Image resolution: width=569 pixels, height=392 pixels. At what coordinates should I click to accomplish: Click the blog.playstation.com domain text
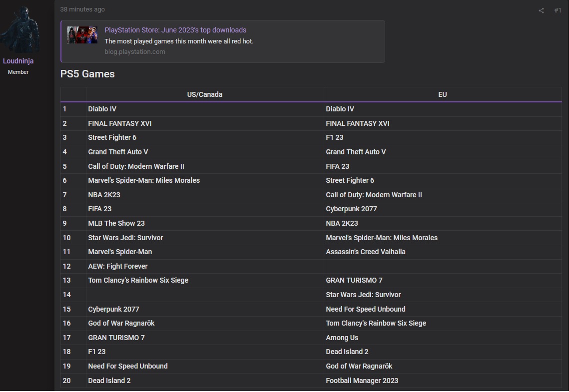134,52
